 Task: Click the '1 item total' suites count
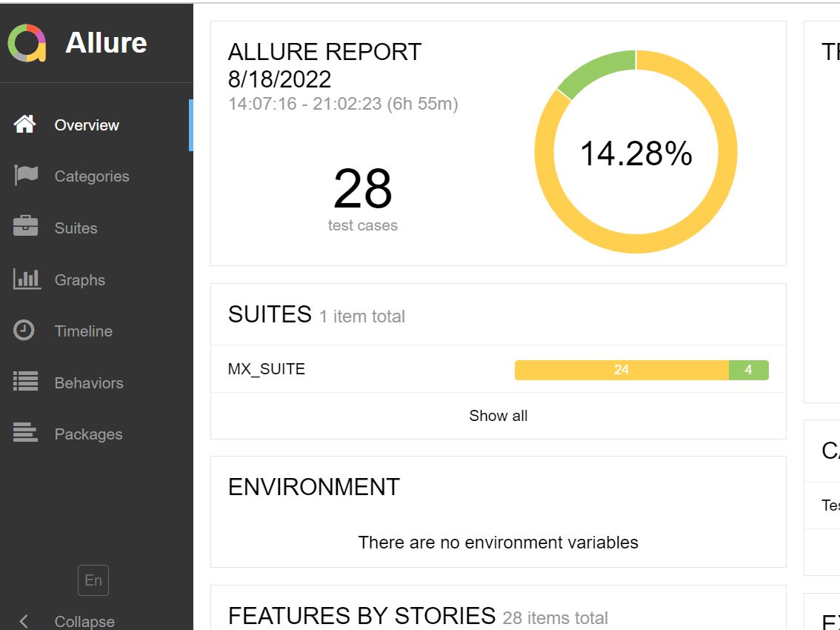362,316
